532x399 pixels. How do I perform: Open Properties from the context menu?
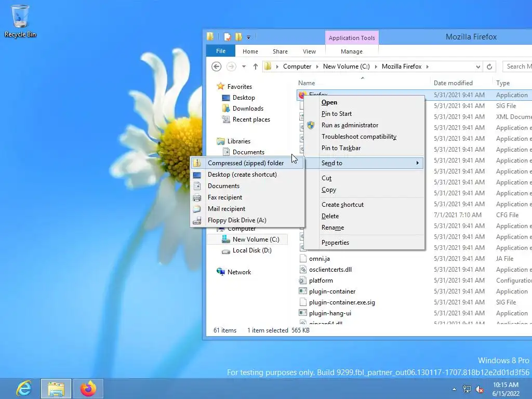click(x=364, y=243)
